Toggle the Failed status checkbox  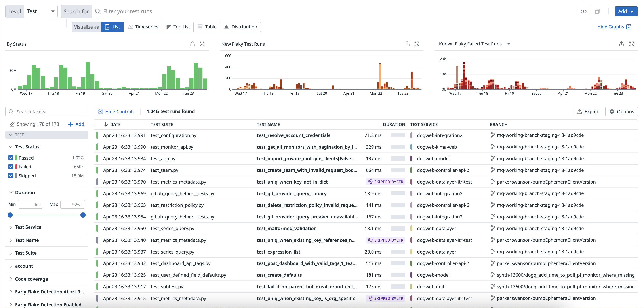point(11,167)
